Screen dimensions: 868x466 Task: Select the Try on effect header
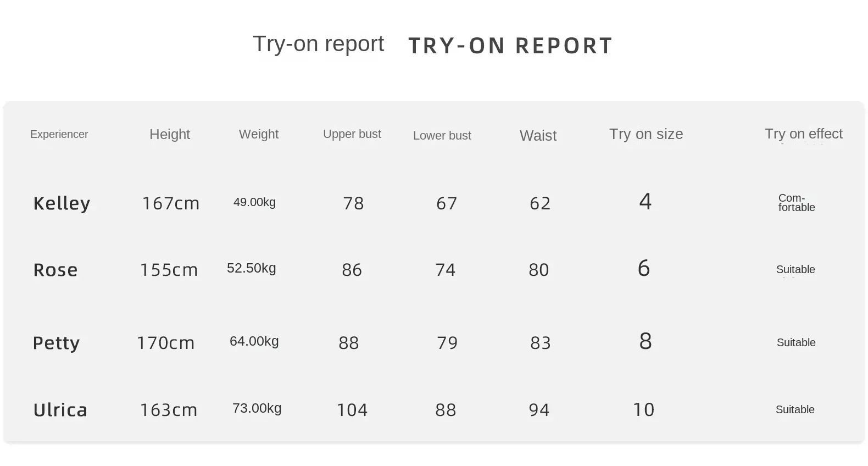point(803,134)
